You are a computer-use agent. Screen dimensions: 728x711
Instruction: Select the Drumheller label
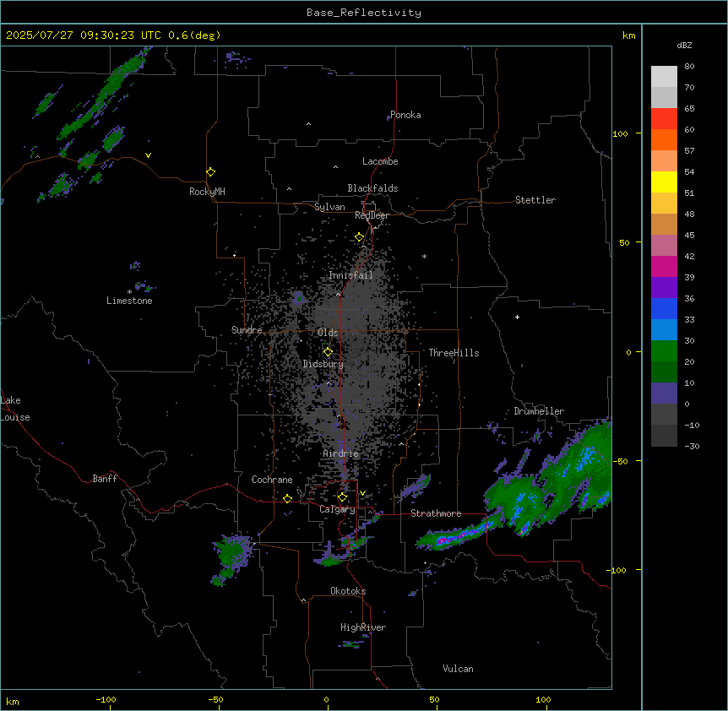click(x=539, y=411)
